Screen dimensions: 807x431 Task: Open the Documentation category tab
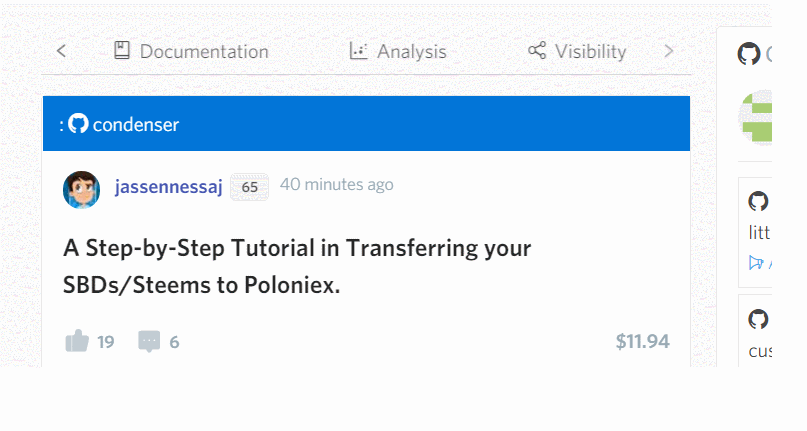click(x=191, y=51)
